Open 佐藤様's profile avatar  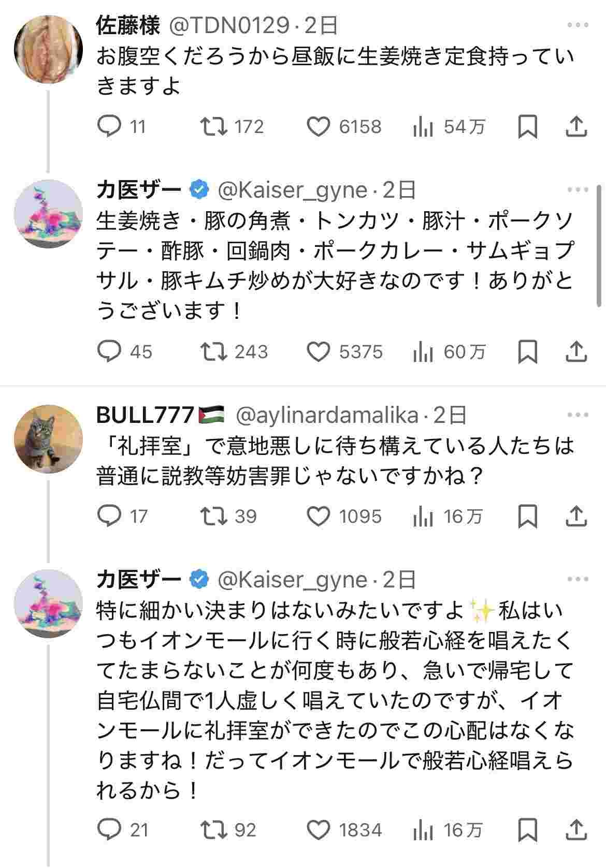[x=48, y=49]
